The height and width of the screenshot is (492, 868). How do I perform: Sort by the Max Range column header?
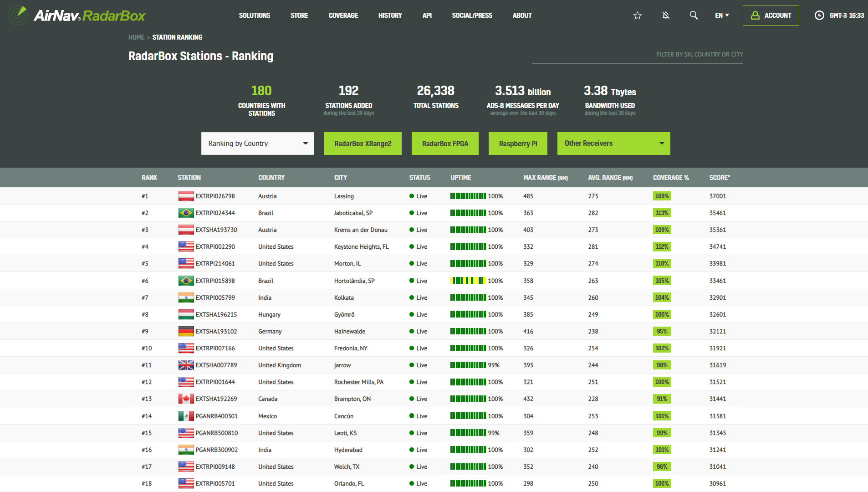546,178
